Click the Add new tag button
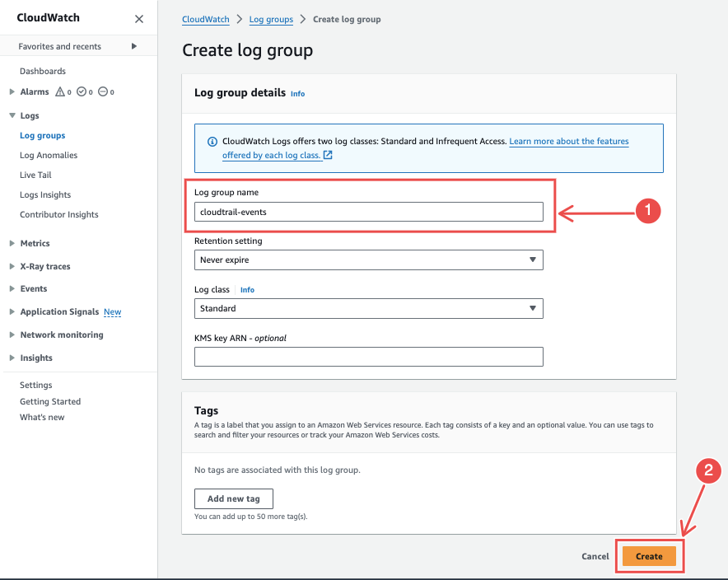This screenshot has height=580, width=728. [x=233, y=498]
